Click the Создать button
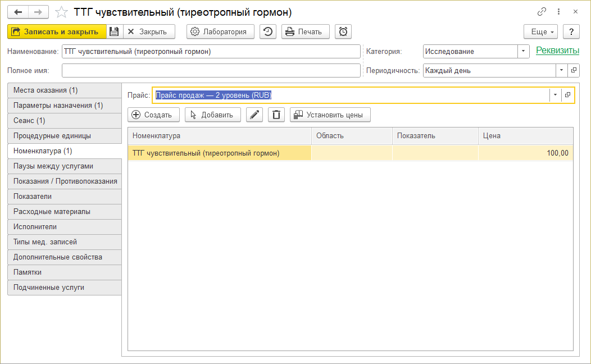591x364 pixels. [153, 115]
